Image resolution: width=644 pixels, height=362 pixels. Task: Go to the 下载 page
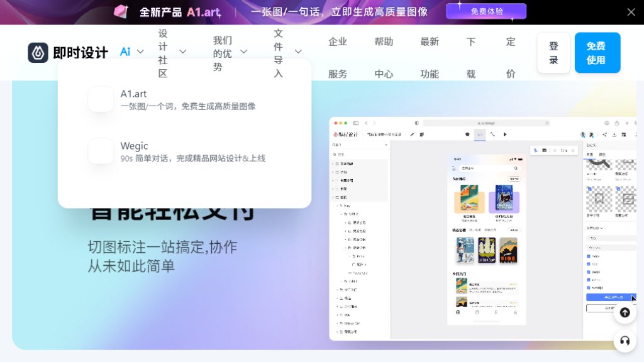coord(470,57)
